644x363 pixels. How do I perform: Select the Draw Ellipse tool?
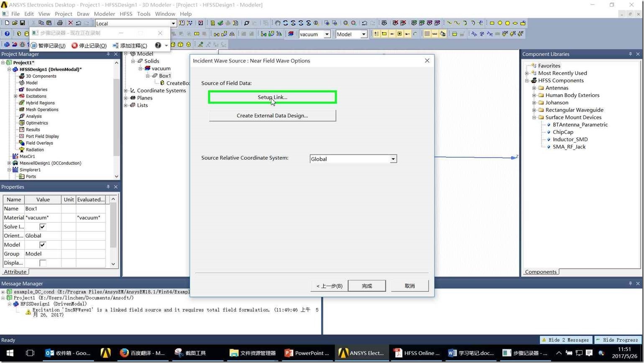515,23
